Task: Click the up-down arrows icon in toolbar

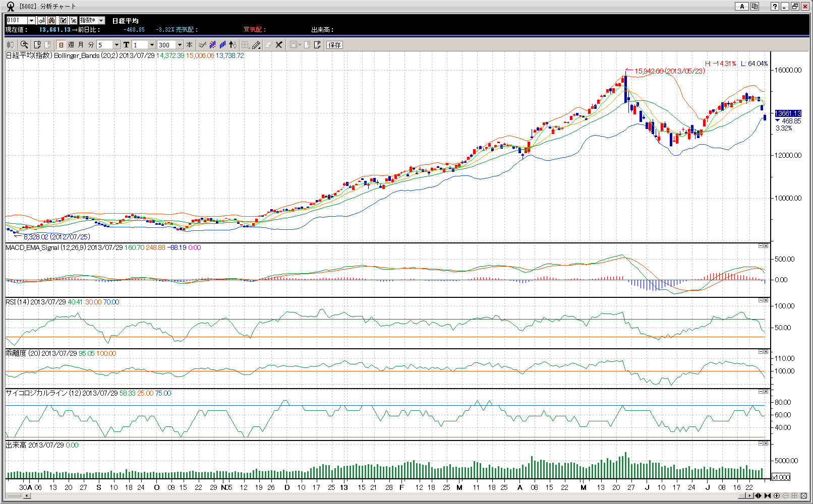Action: [233, 45]
